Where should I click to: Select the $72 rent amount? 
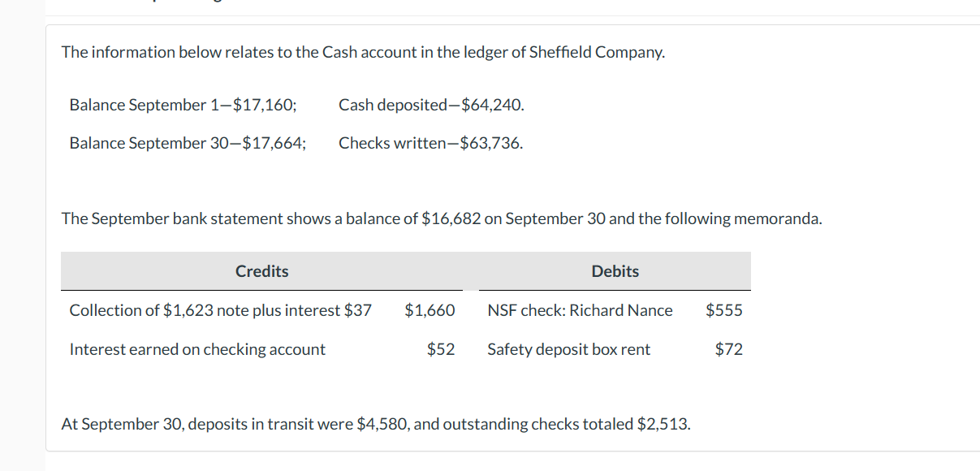[x=729, y=349]
